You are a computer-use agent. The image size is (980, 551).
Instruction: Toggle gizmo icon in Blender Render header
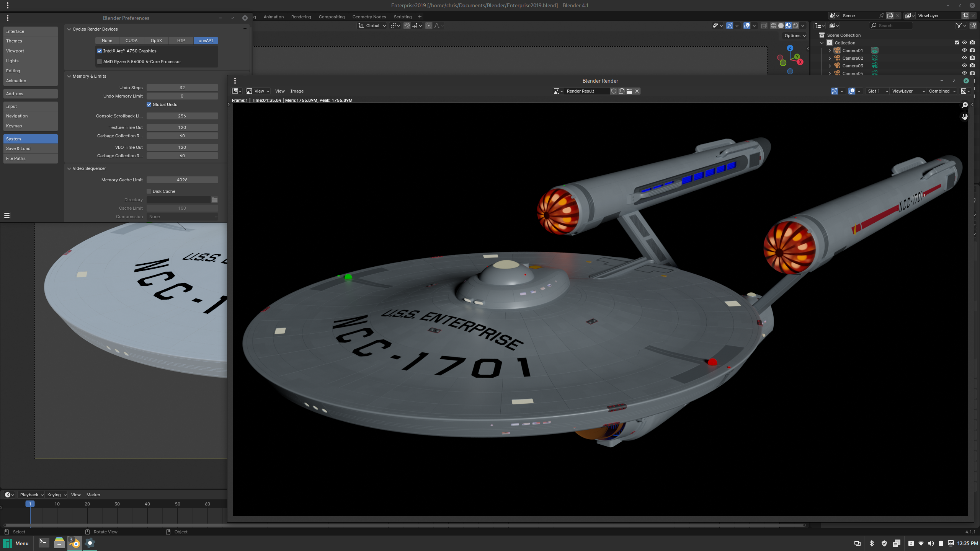(x=835, y=91)
